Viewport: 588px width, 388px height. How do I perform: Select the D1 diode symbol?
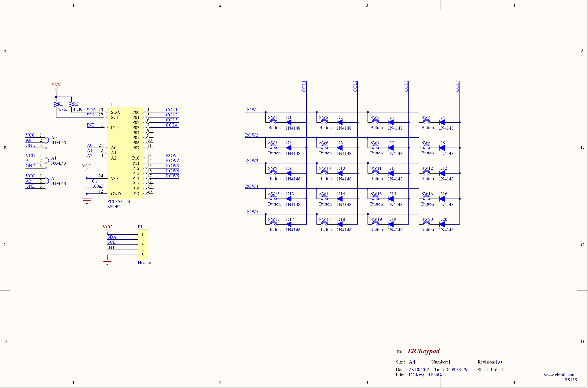[289, 122]
